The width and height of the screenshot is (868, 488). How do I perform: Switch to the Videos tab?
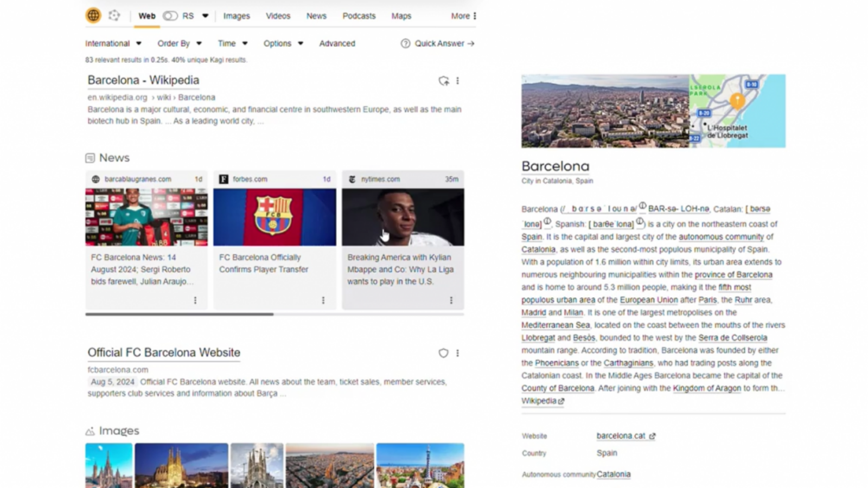click(278, 16)
